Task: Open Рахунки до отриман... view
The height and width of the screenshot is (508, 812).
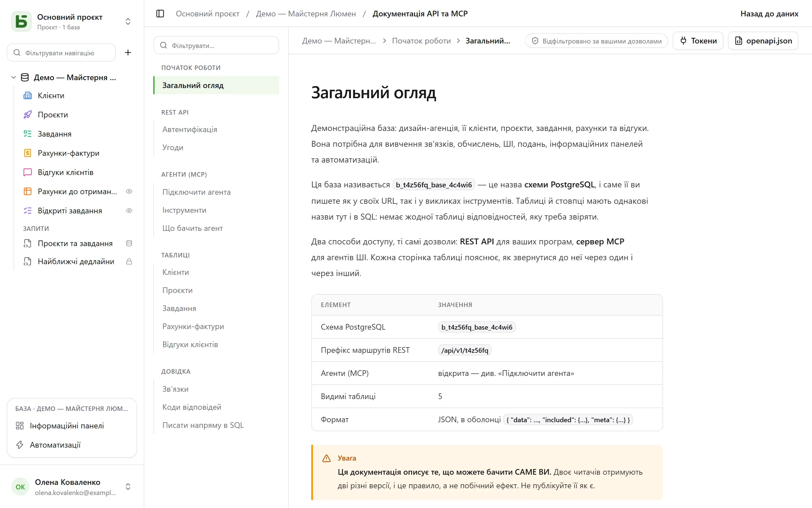Action: click(x=77, y=191)
